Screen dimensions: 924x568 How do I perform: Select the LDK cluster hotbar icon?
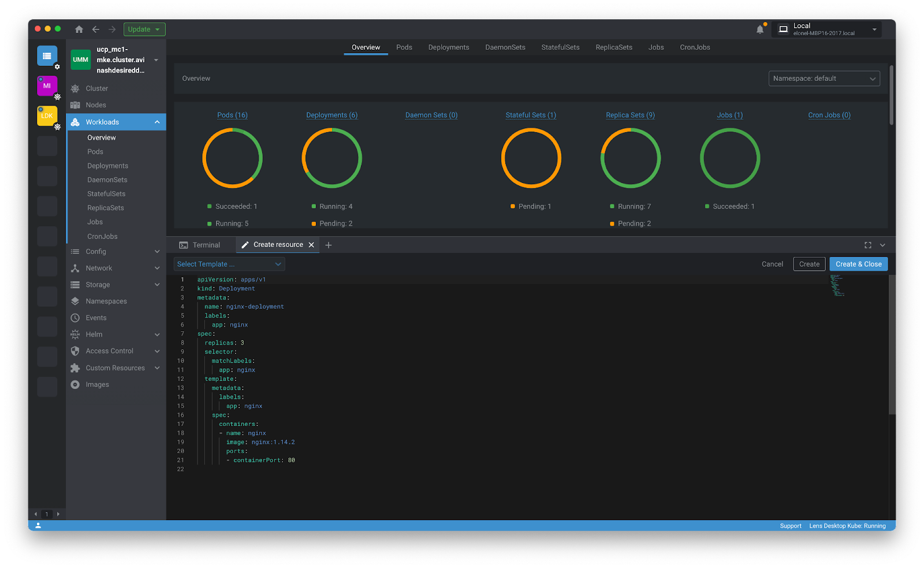click(47, 116)
